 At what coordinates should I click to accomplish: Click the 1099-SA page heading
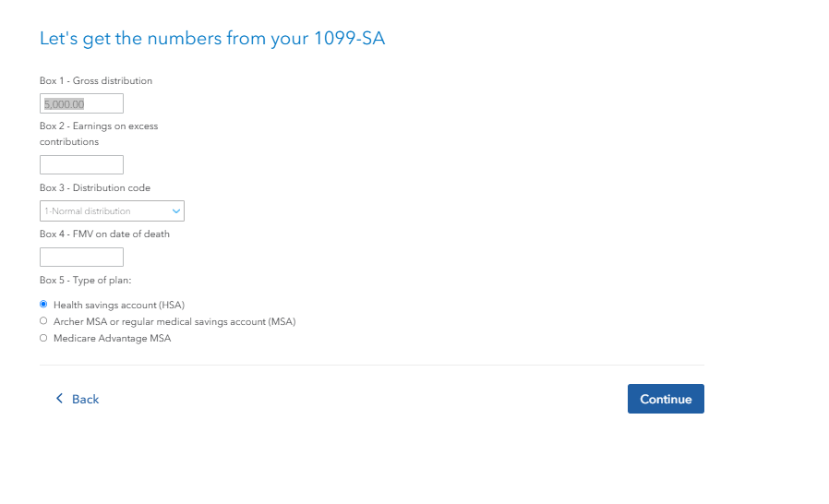point(212,39)
